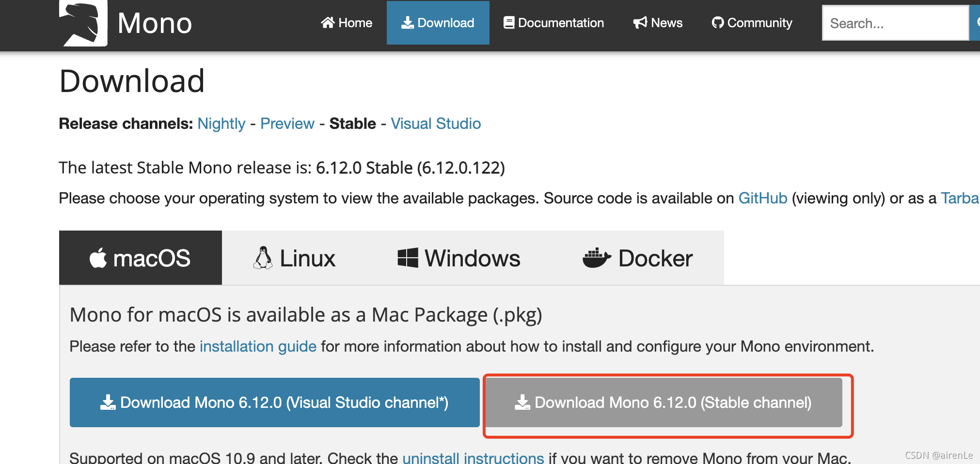Viewport: 980px width, 464px height.
Task: Click the Docker whale icon
Action: 597,258
